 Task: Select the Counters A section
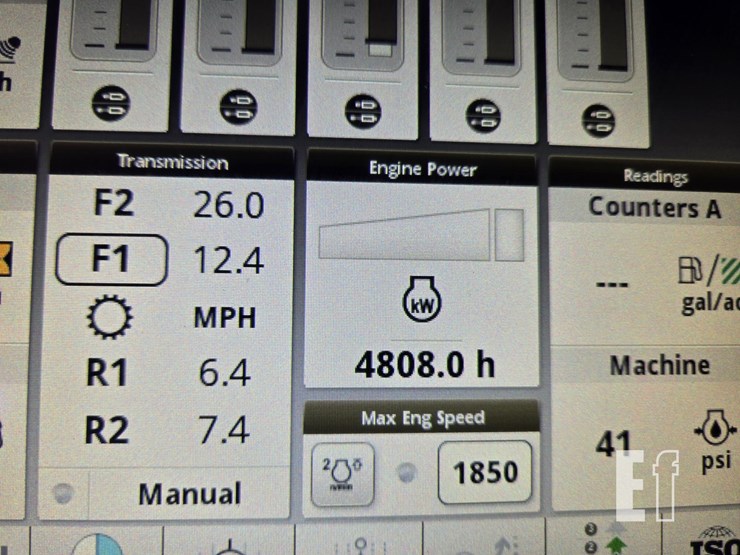(654, 208)
